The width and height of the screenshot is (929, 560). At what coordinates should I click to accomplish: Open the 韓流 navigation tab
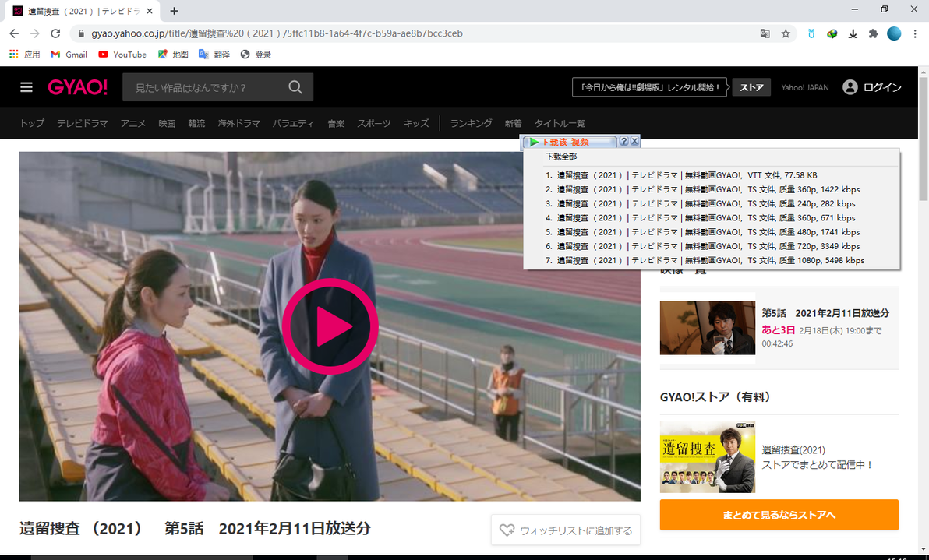[196, 123]
